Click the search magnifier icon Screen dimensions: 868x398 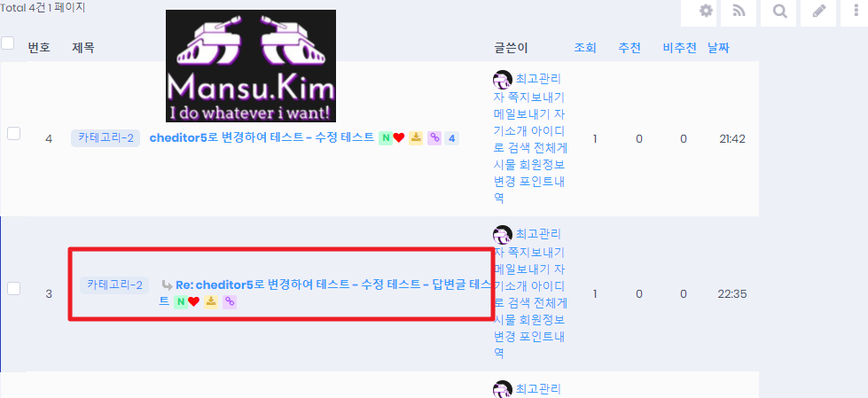click(x=778, y=11)
